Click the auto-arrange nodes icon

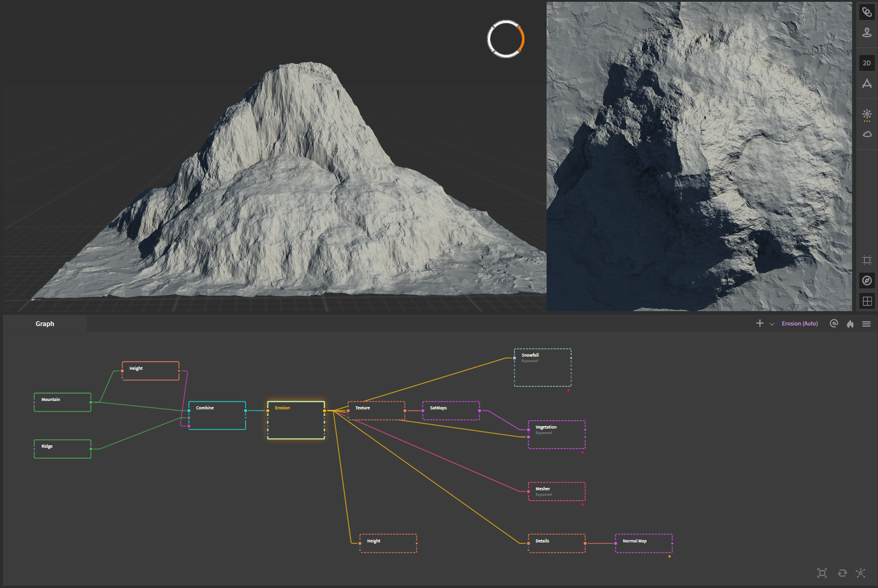tap(861, 573)
